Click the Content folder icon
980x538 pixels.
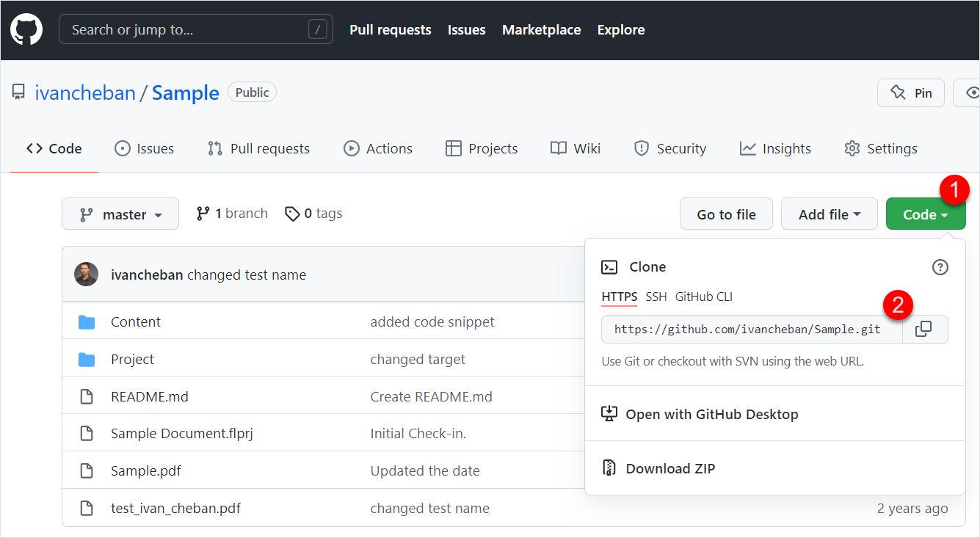[x=87, y=322]
